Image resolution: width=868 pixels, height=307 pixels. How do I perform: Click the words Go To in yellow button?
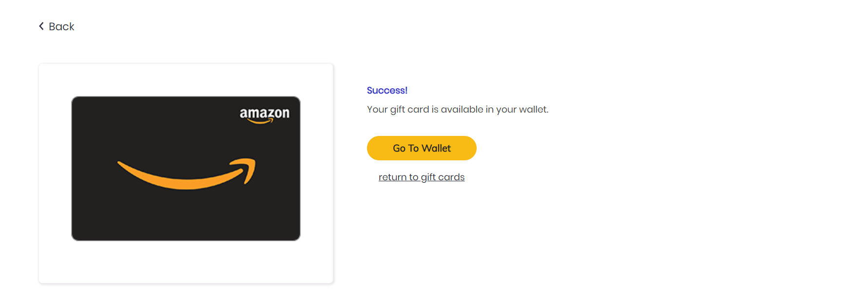click(405, 149)
